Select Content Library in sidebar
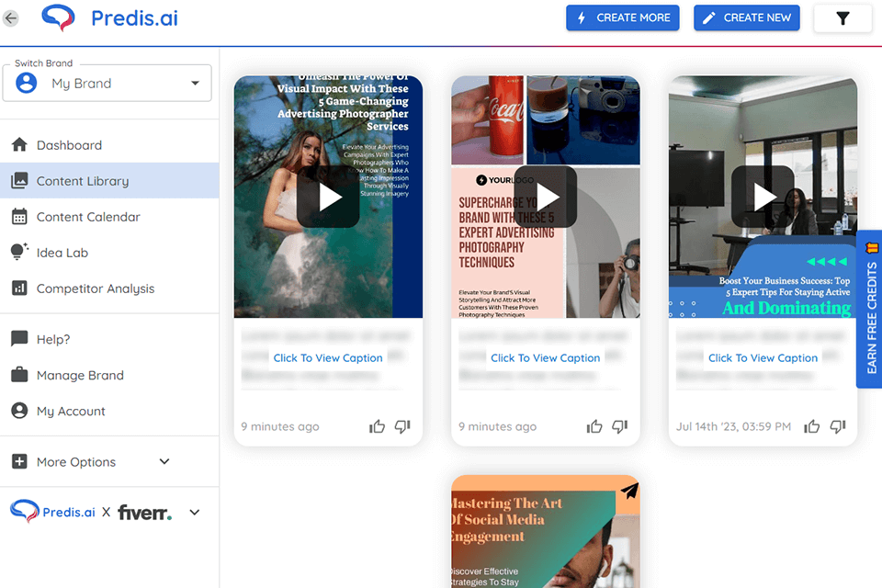 tap(109, 181)
